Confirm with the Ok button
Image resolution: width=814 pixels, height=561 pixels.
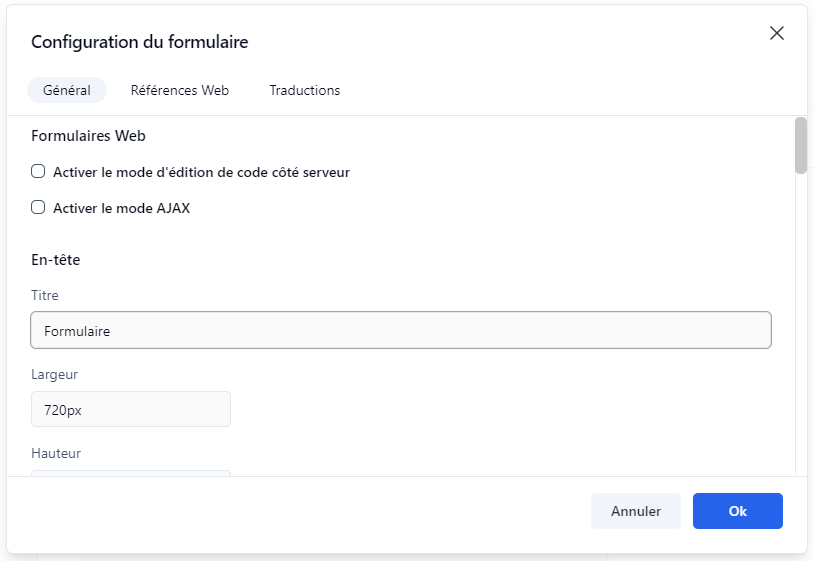(x=737, y=511)
